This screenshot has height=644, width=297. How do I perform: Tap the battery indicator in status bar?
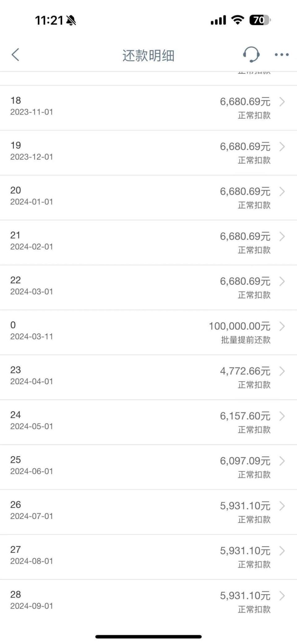tap(260, 20)
